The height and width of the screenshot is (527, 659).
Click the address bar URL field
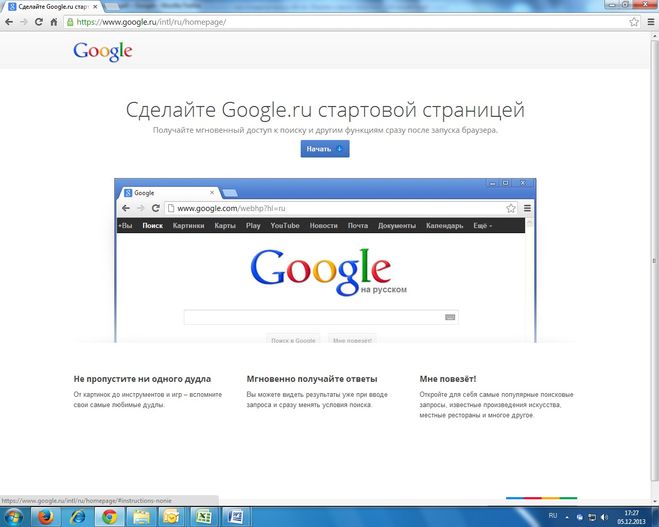tap(351, 22)
